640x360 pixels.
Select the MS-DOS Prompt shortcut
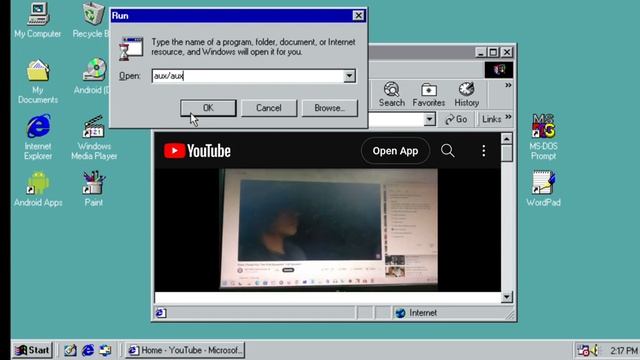click(x=543, y=137)
